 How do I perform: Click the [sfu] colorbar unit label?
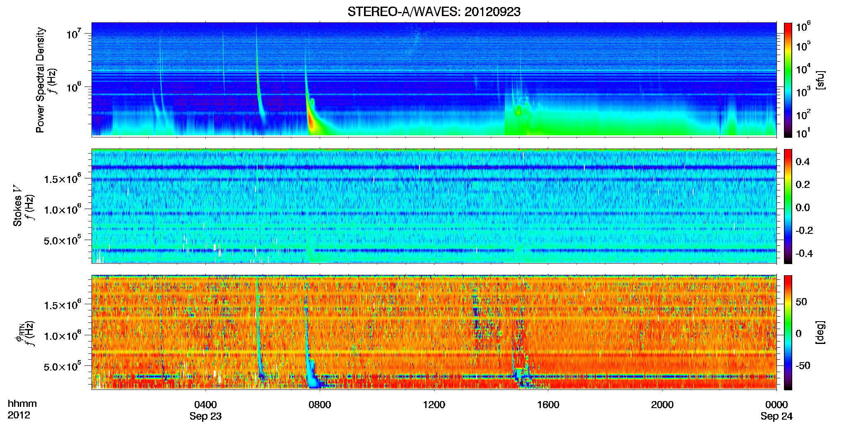pyautogui.click(x=820, y=80)
